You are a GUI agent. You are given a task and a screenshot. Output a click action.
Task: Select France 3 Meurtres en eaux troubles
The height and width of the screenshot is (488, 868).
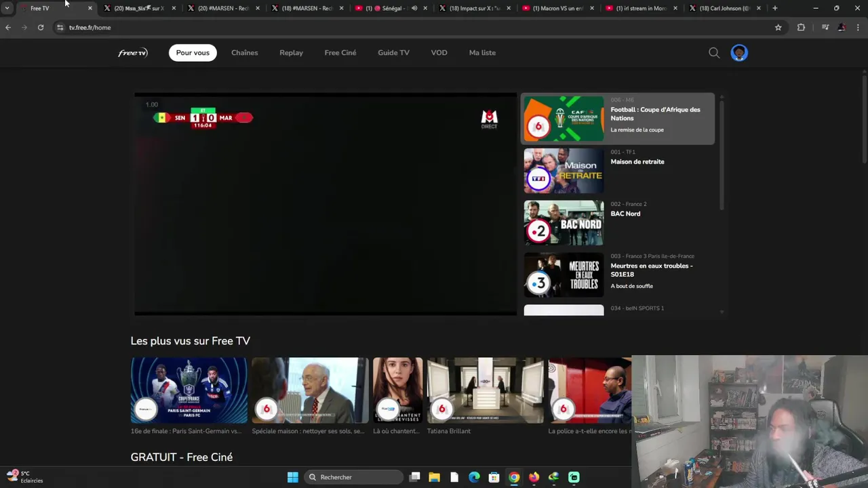coord(618,275)
